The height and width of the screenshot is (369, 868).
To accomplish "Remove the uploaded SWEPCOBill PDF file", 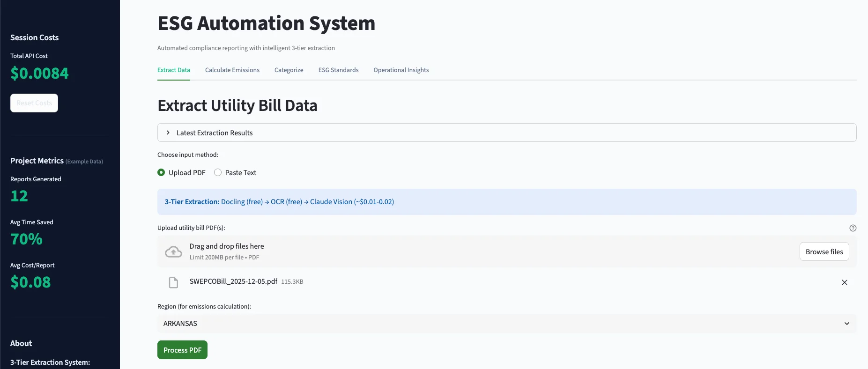I will 844,282.
